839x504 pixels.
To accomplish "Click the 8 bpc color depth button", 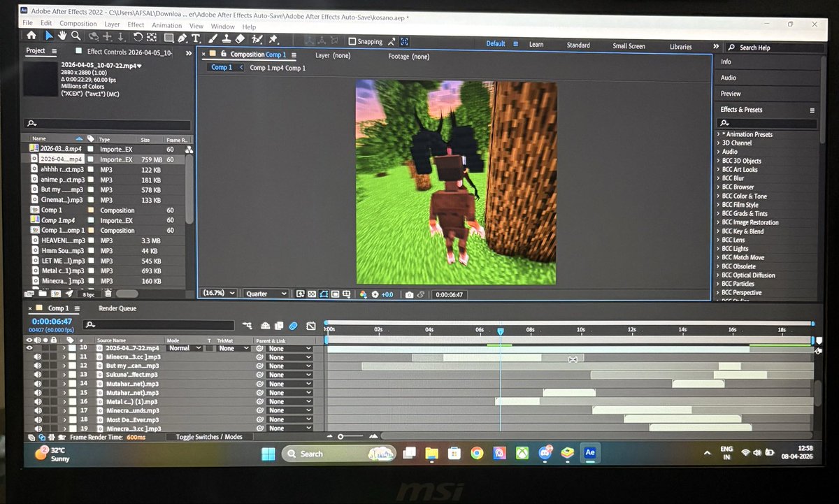I will [89, 294].
